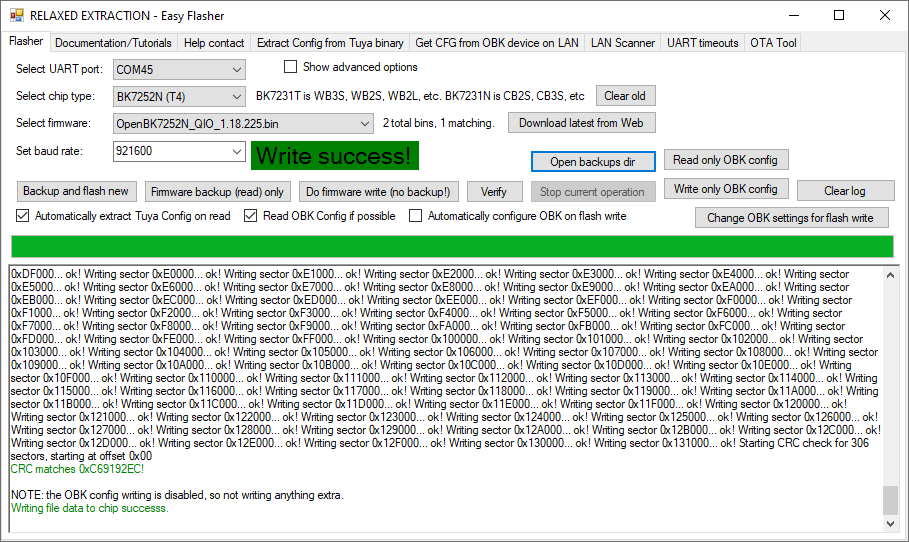Close the Easy Flasher window
This screenshot has width=909, height=542.
(x=885, y=16)
